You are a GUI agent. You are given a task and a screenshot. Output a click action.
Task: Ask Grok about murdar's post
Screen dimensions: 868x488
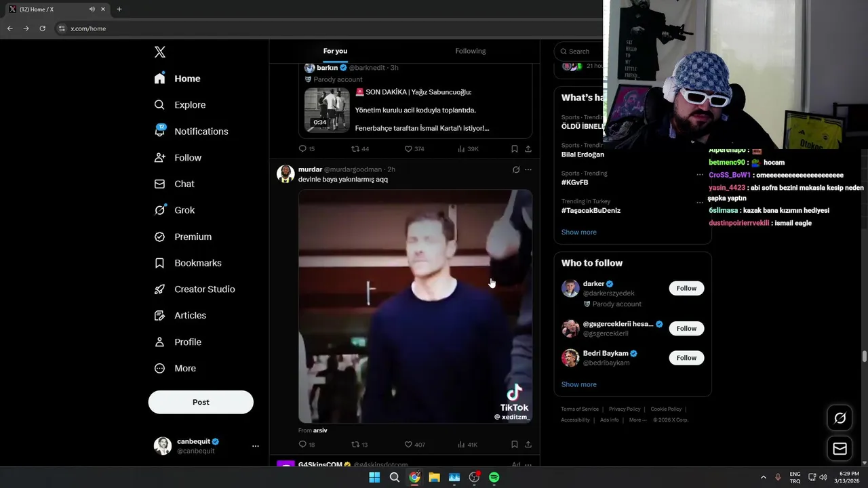(x=516, y=169)
